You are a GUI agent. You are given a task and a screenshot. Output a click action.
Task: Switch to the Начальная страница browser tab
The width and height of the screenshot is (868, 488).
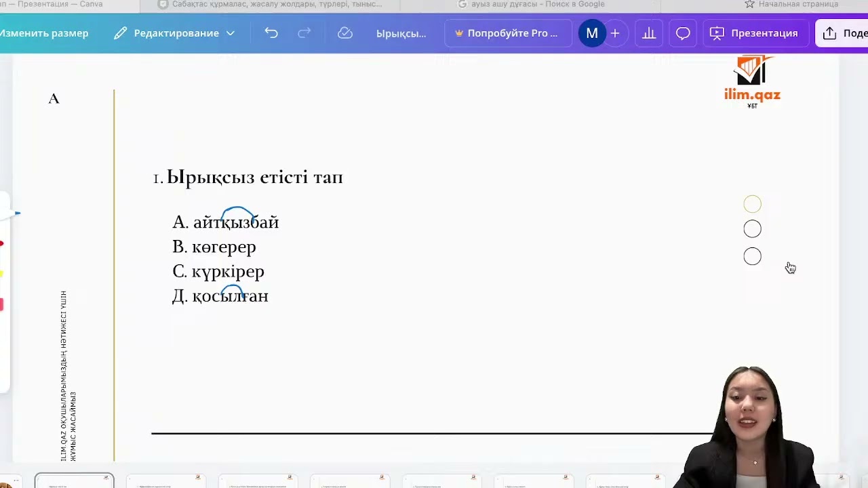(x=791, y=4)
